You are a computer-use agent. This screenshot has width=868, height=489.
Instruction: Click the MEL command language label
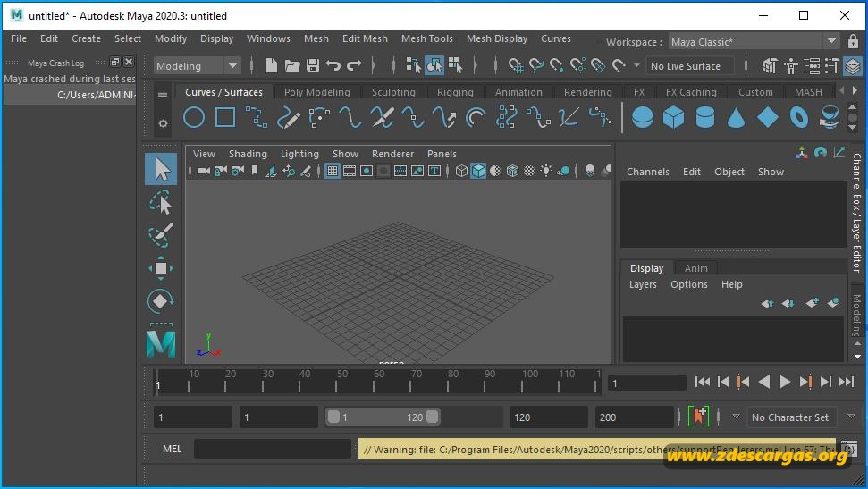173,449
